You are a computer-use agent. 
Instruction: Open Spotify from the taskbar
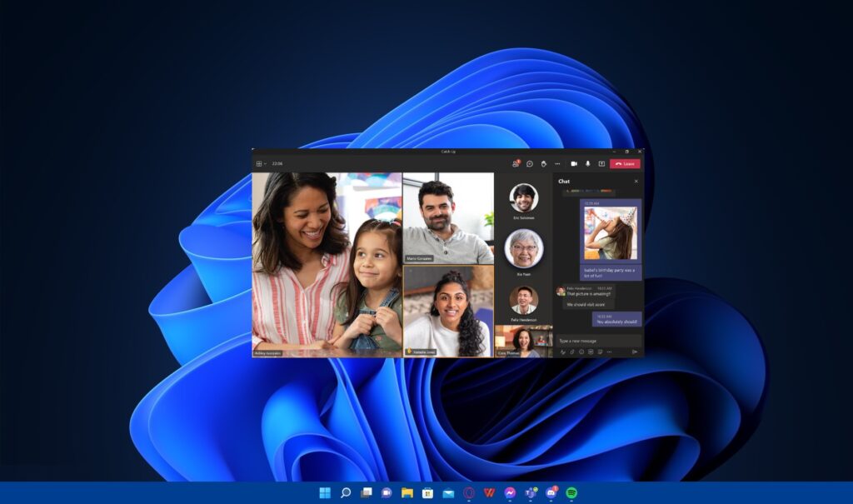(571, 492)
